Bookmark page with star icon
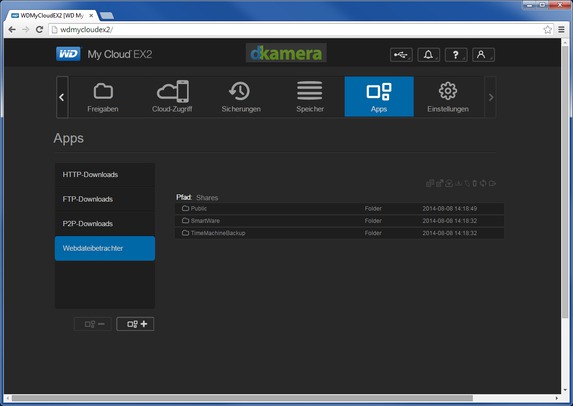Viewport: 573px width, 406px height. (x=547, y=30)
